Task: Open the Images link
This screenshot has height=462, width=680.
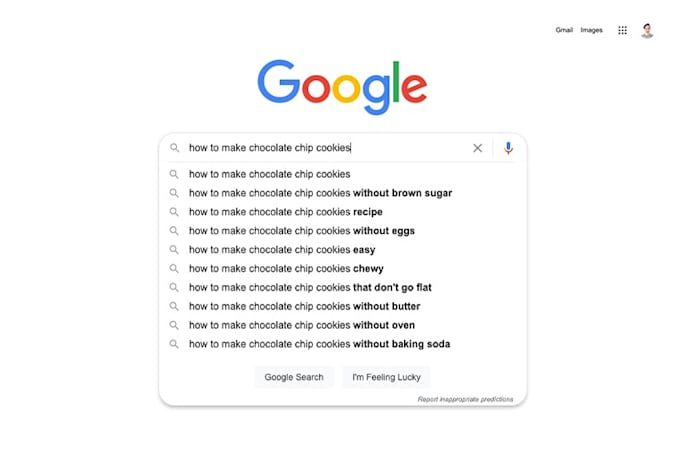Action: [x=592, y=30]
